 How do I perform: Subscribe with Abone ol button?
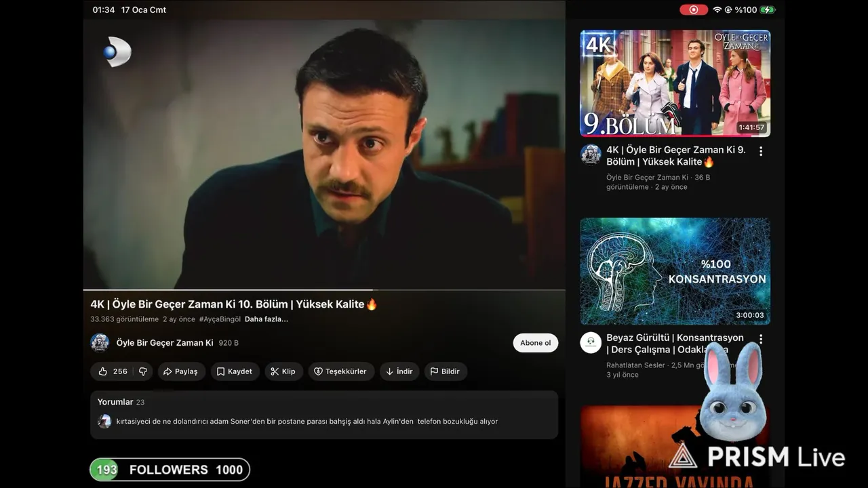click(535, 343)
